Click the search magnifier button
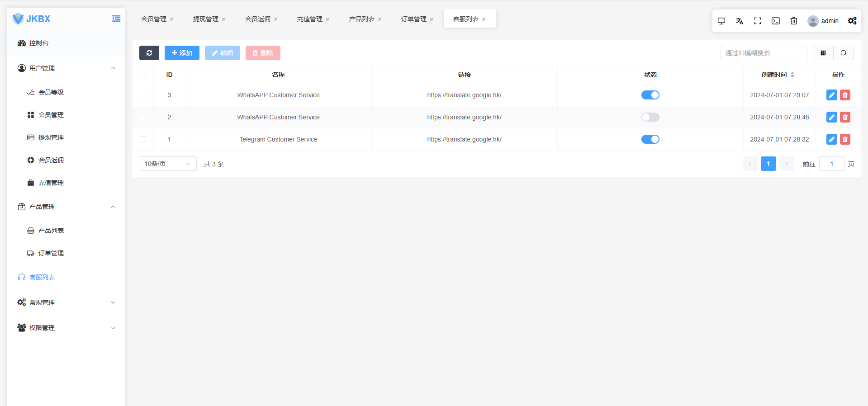 [844, 53]
